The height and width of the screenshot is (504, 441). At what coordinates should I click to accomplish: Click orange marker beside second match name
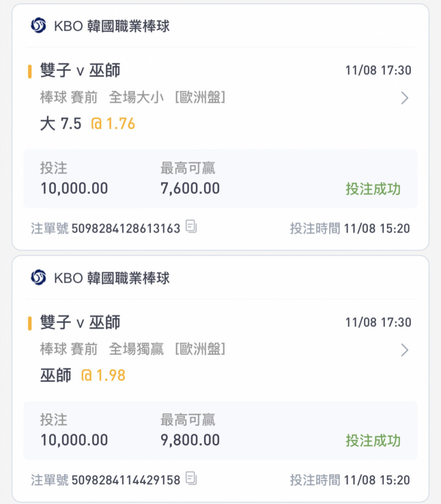tap(30, 324)
